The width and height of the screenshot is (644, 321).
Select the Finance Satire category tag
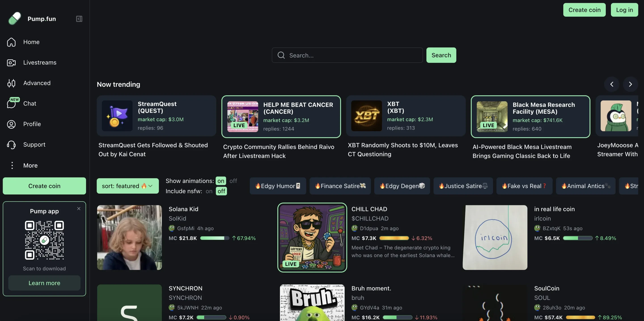[340, 186]
